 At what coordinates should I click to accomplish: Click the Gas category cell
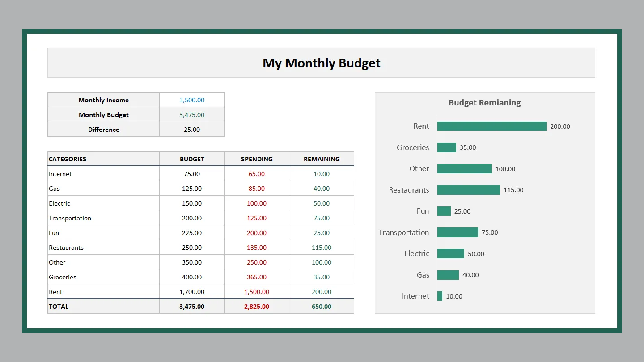pos(103,189)
